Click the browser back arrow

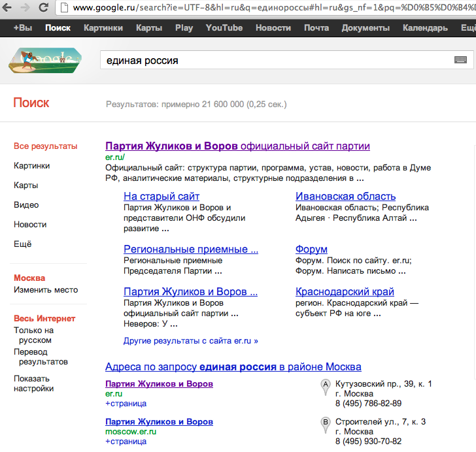coord(7,7)
